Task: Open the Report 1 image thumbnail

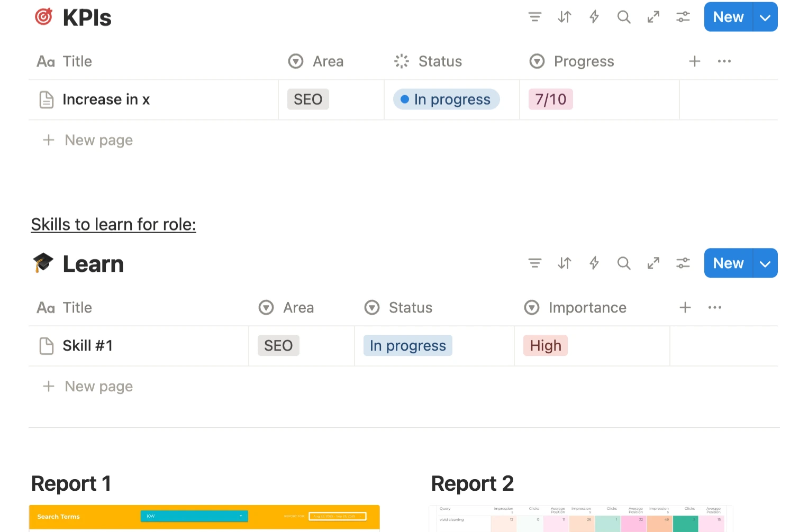Action: [204, 518]
